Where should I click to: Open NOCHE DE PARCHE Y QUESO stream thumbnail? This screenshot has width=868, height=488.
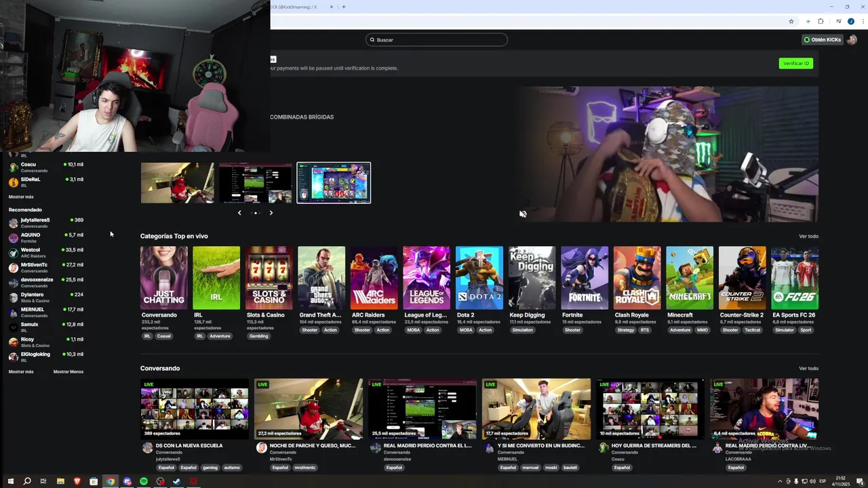coord(309,409)
